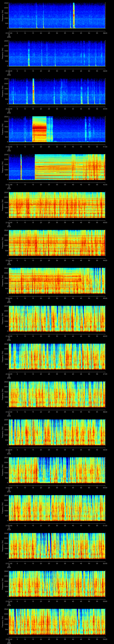Screen dimensions: 114x644
Task: Pick the spectrogram panel starting at 23:40:00
Action: 57,129
